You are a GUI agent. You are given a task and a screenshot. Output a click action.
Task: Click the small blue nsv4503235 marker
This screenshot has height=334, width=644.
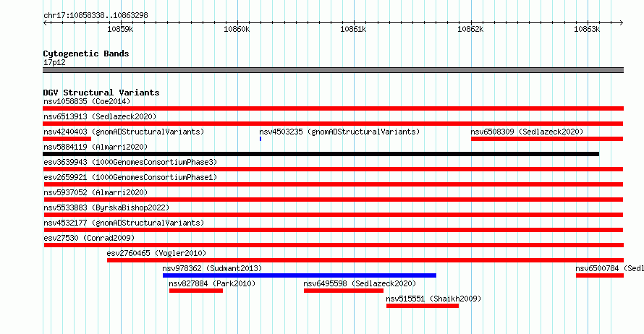(260, 139)
